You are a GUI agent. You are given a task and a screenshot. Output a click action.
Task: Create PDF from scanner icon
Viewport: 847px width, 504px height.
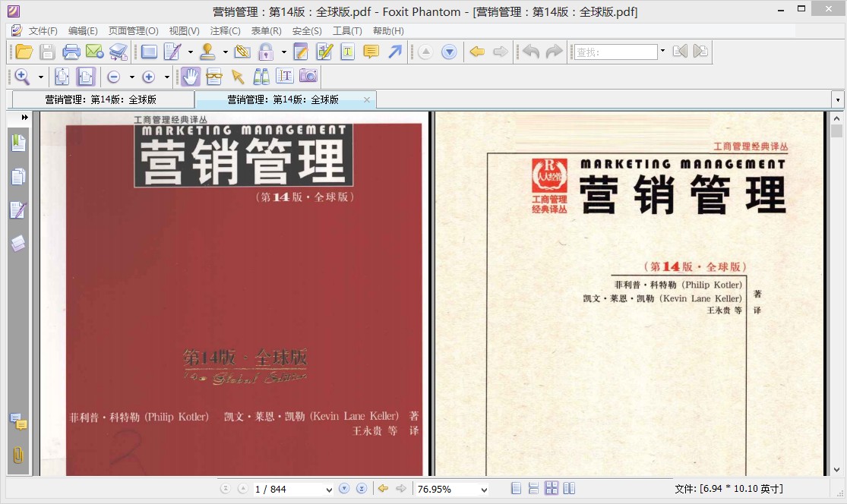coord(119,52)
